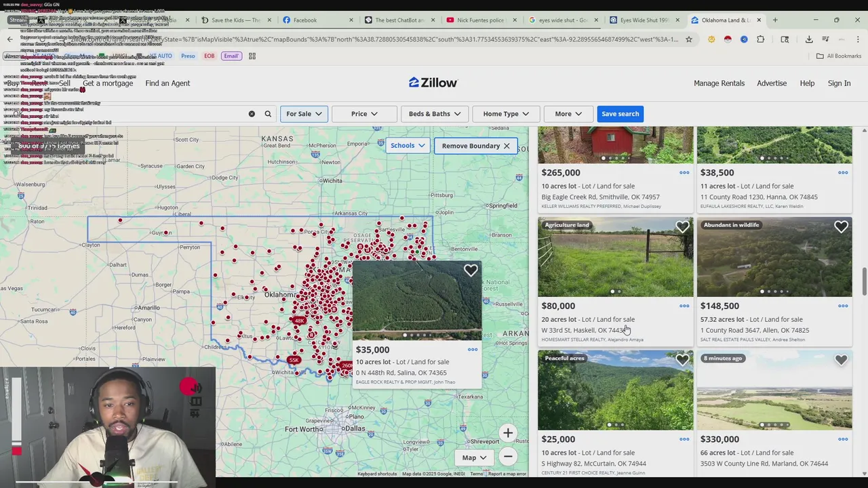The height and width of the screenshot is (488, 868).
Task: Click the Zillow logo
Action: click(433, 83)
